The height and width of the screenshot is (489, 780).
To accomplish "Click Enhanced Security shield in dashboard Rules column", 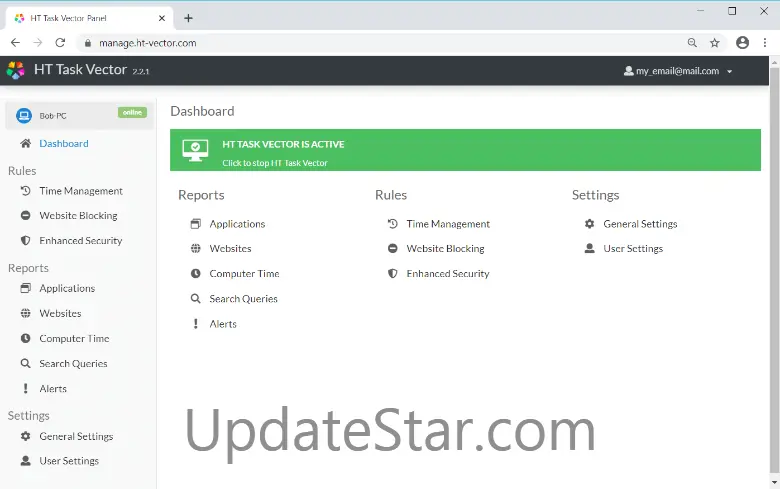I will pyautogui.click(x=392, y=274).
